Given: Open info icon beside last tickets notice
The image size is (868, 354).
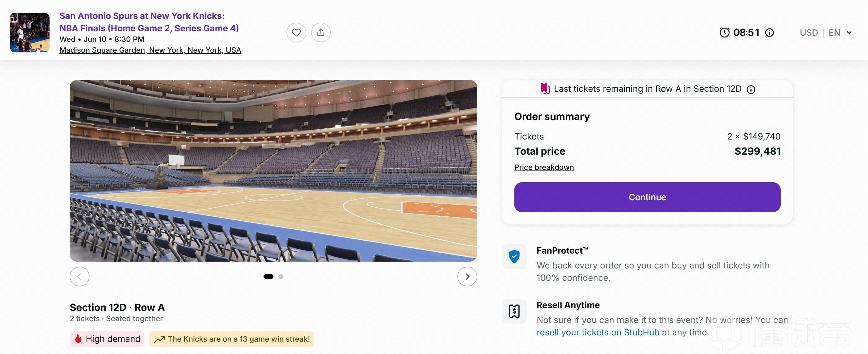Looking at the screenshot, I should tap(751, 89).
